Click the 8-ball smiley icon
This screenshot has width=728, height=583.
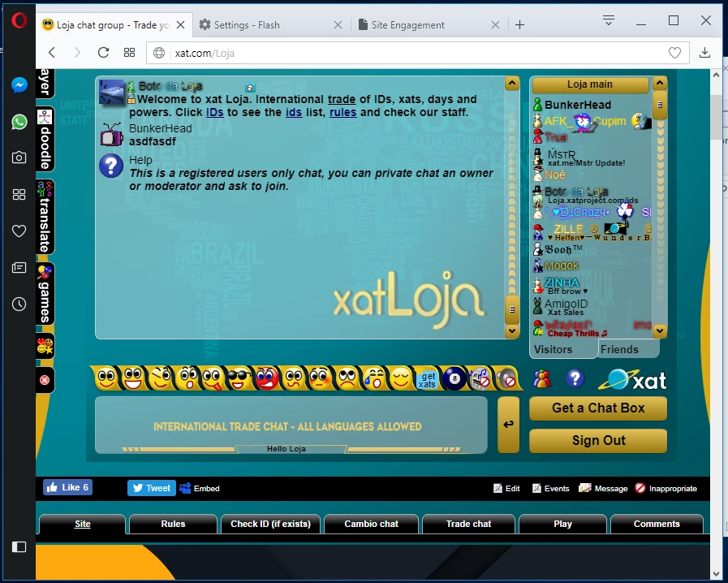coord(454,378)
